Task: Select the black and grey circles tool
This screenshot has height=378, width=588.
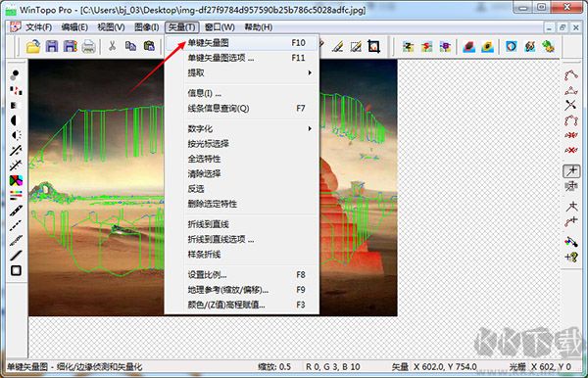Action: click(x=15, y=75)
